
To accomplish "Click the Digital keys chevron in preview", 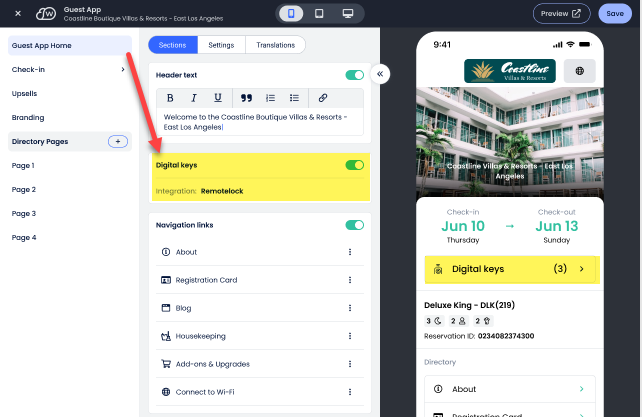I will click(581, 269).
